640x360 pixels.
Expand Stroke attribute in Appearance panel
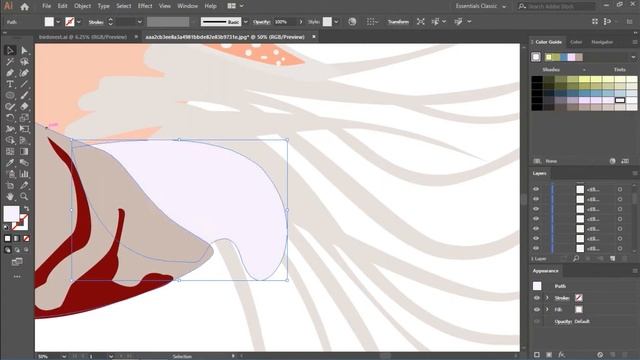(x=547, y=298)
